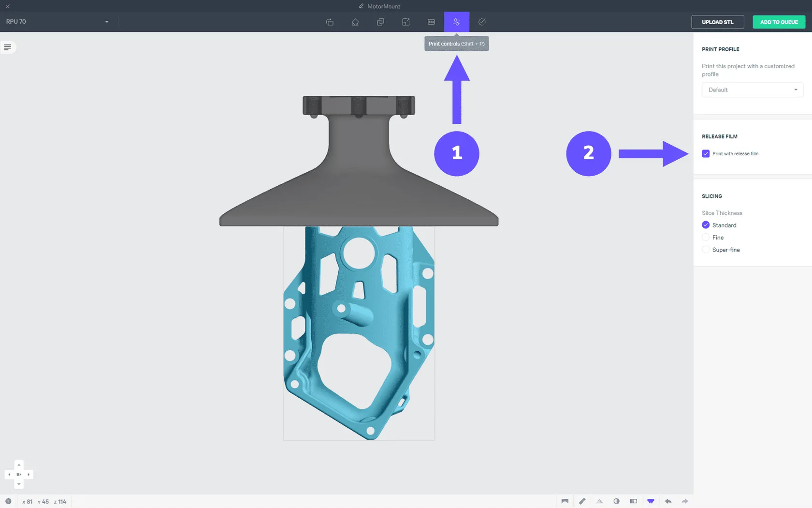Image resolution: width=812 pixels, height=508 pixels.
Task: Toggle Print with release film checkbox
Action: tap(706, 154)
